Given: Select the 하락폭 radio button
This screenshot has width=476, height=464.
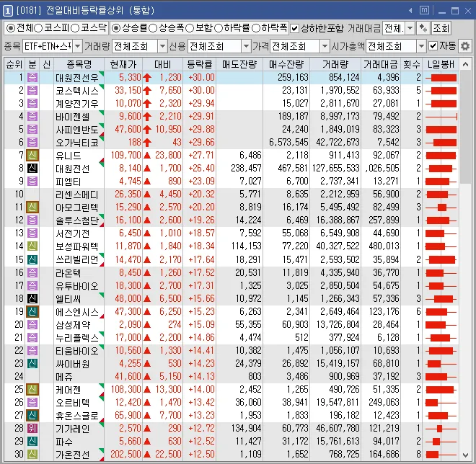Looking at the screenshot, I should (x=256, y=28).
